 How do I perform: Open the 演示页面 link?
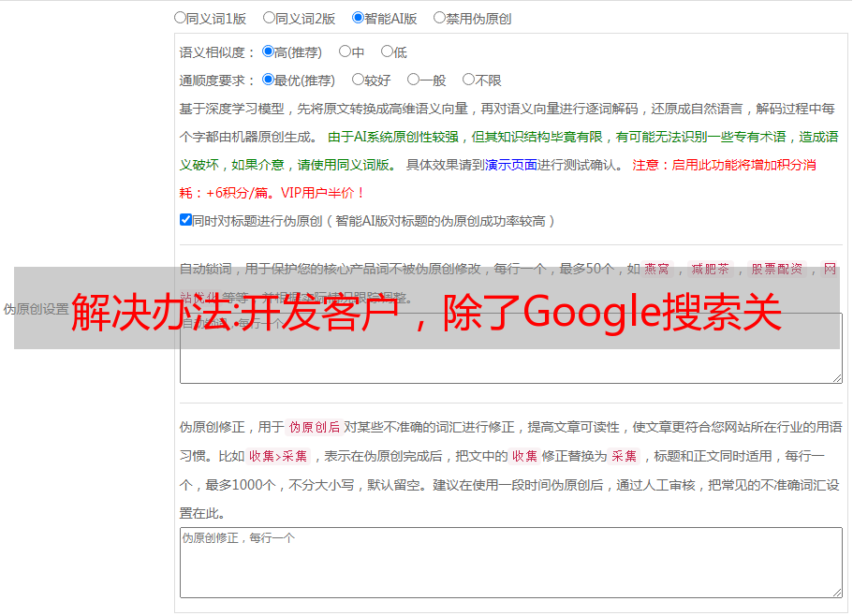tap(510, 165)
